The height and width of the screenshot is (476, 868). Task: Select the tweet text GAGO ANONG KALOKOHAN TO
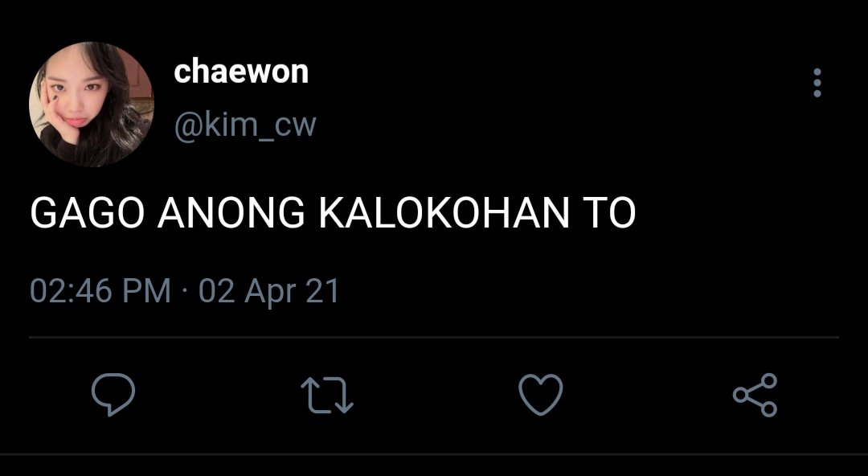(333, 213)
